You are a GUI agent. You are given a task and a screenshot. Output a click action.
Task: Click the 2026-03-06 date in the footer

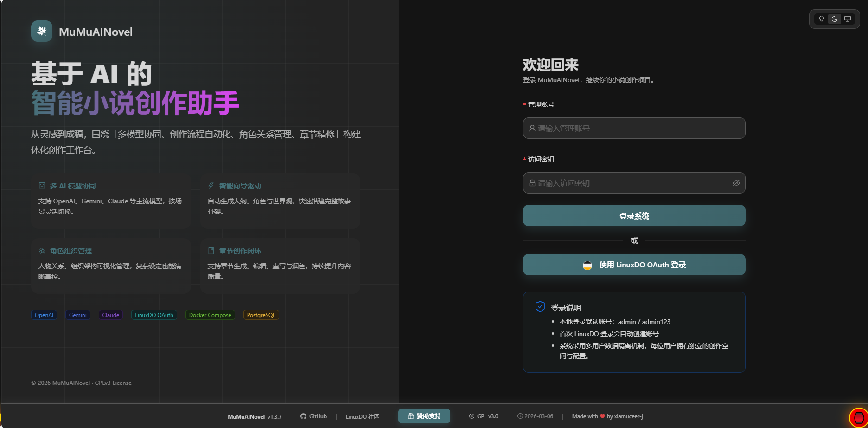tap(539, 416)
